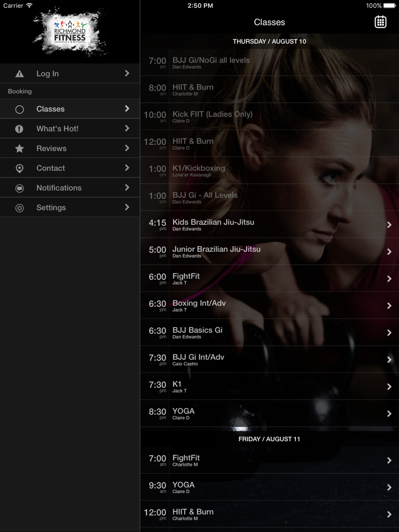Select the K1/Kickboxing class
The image size is (399, 532).
tap(269, 171)
